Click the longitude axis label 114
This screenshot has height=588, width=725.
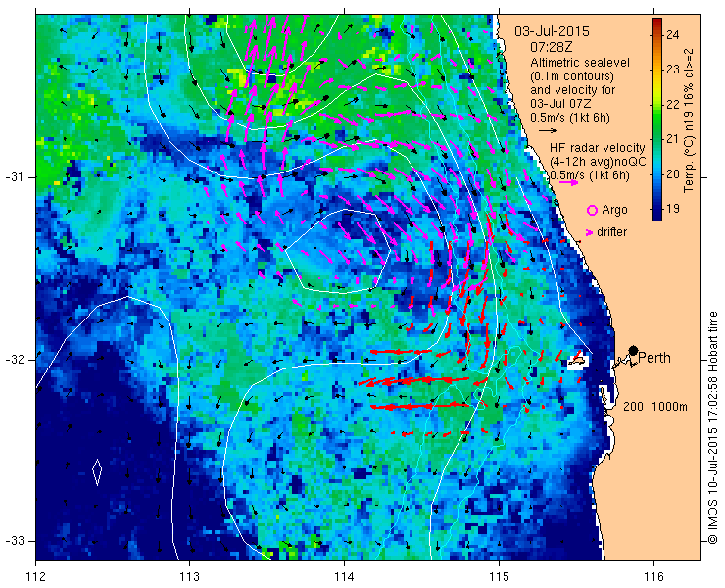pos(344,577)
